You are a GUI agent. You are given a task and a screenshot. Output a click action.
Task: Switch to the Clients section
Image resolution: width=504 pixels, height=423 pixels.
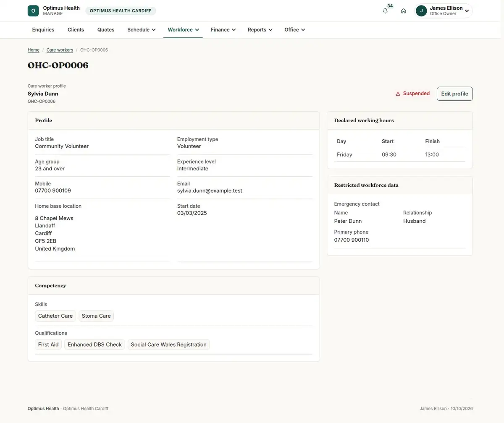(76, 30)
